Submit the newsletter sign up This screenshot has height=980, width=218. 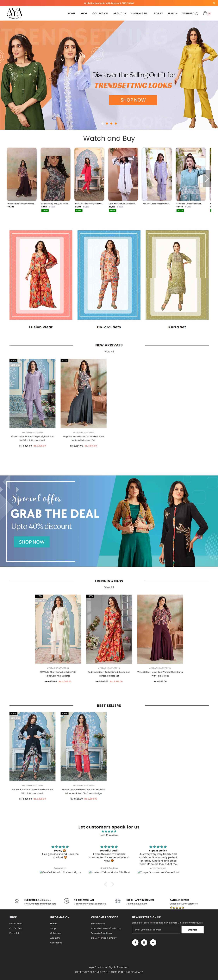(x=193, y=929)
